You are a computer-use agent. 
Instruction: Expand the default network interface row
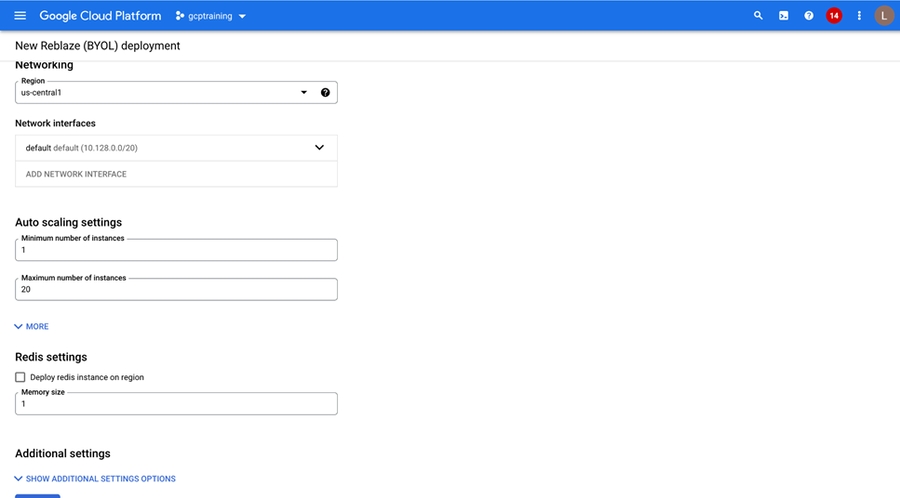tap(319, 148)
